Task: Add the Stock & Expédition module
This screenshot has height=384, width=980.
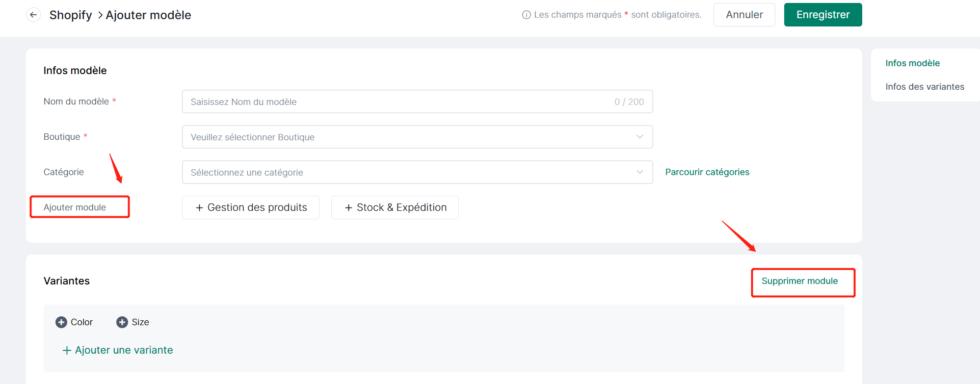Action: coord(395,207)
